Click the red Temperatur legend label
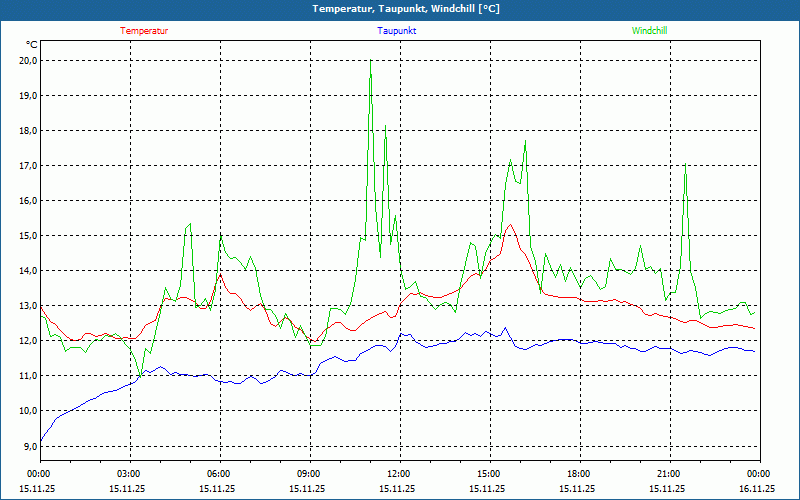The width and height of the screenshot is (800, 500). pyautogui.click(x=144, y=31)
